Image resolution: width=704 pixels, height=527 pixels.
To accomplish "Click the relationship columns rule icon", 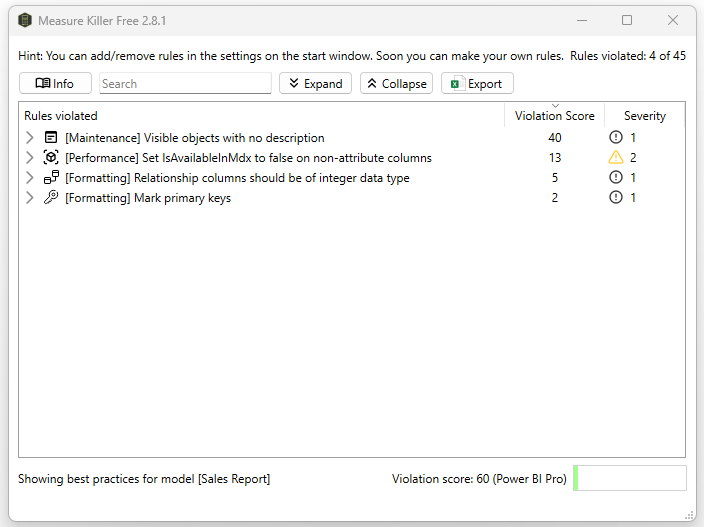I will 51,178.
